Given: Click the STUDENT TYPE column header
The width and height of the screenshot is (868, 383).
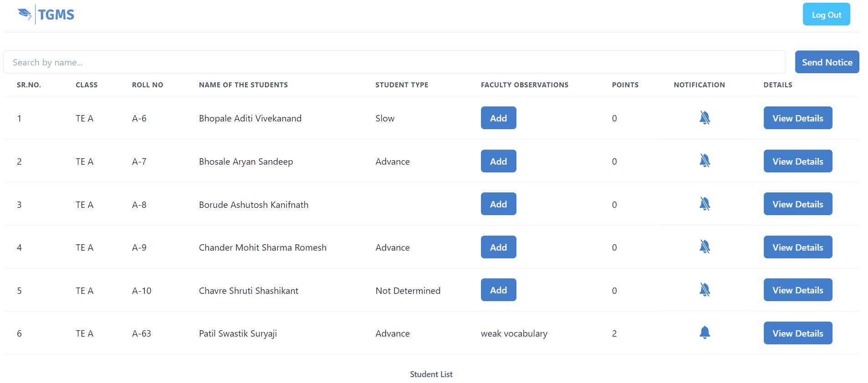Looking at the screenshot, I should tap(402, 85).
